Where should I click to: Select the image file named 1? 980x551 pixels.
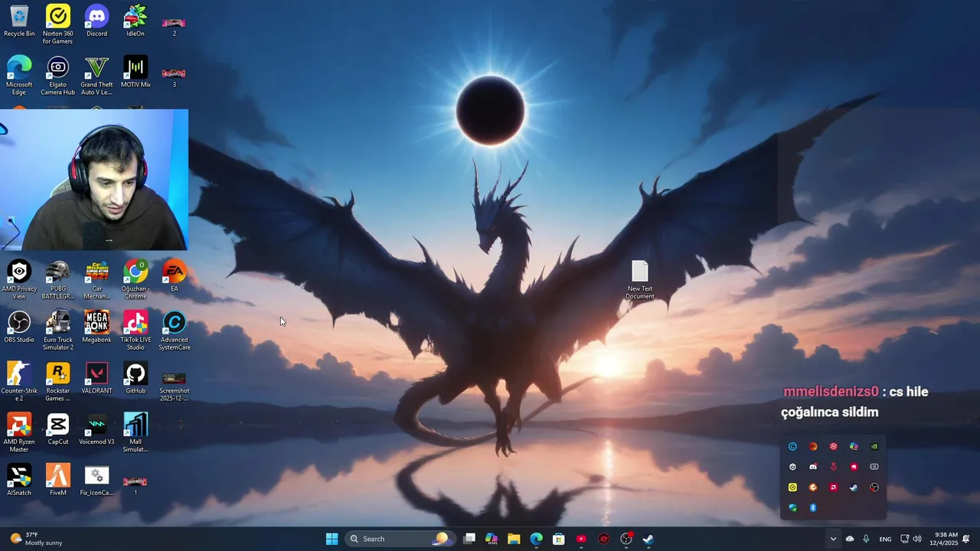pyautogui.click(x=136, y=485)
